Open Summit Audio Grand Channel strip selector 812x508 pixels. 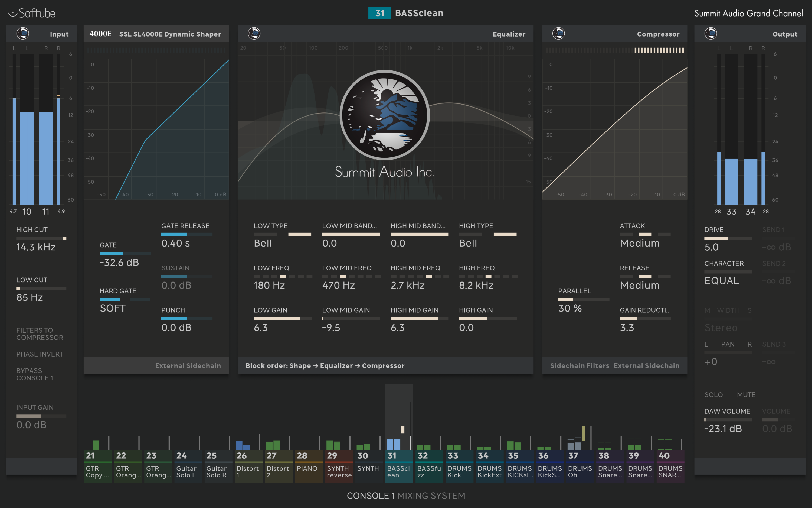click(749, 14)
